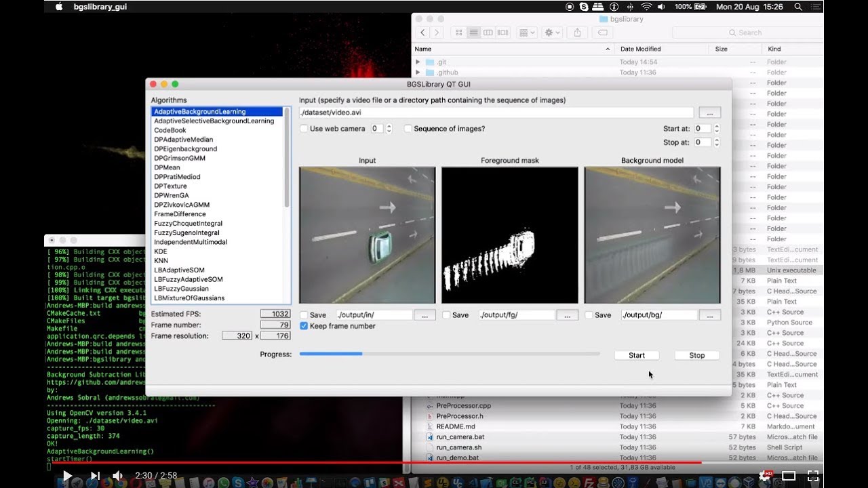Go forward in Finder window
The height and width of the screenshot is (488, 868).
pos(437,33)
